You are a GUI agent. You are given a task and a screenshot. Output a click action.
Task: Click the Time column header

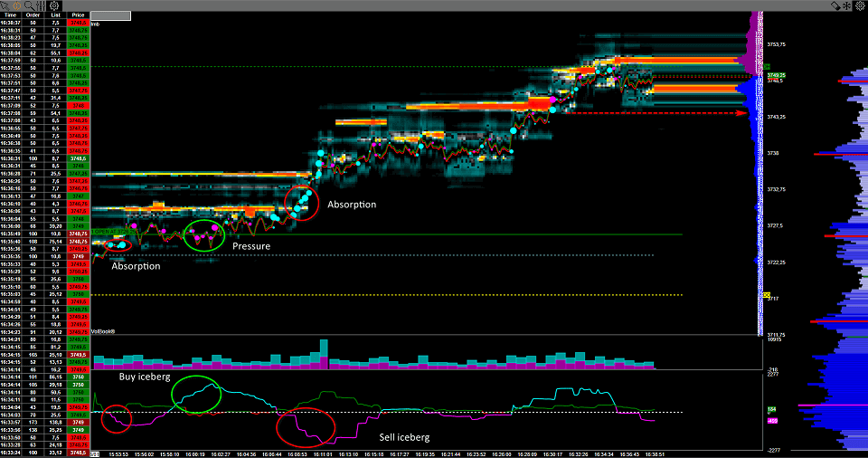point(10,14)
